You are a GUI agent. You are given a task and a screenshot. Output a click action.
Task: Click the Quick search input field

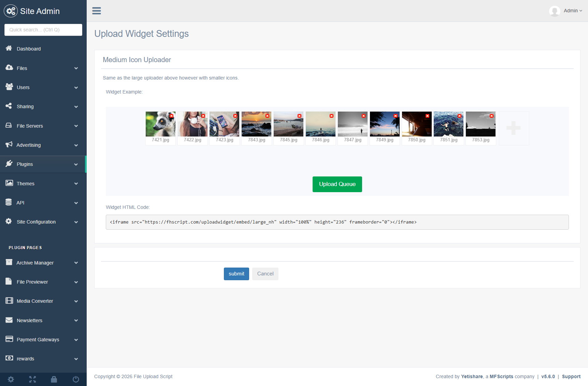[x=43, y=30]
